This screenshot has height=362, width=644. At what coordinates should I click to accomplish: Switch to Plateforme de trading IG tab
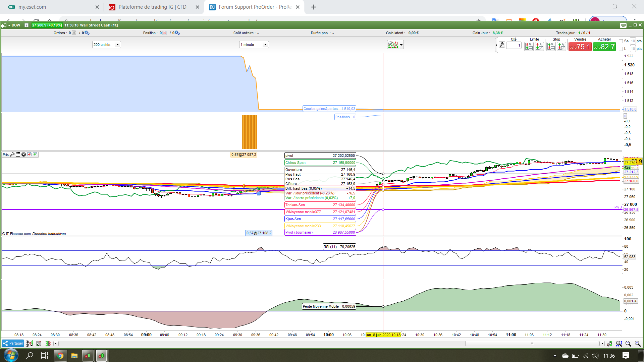pos(152,7)
